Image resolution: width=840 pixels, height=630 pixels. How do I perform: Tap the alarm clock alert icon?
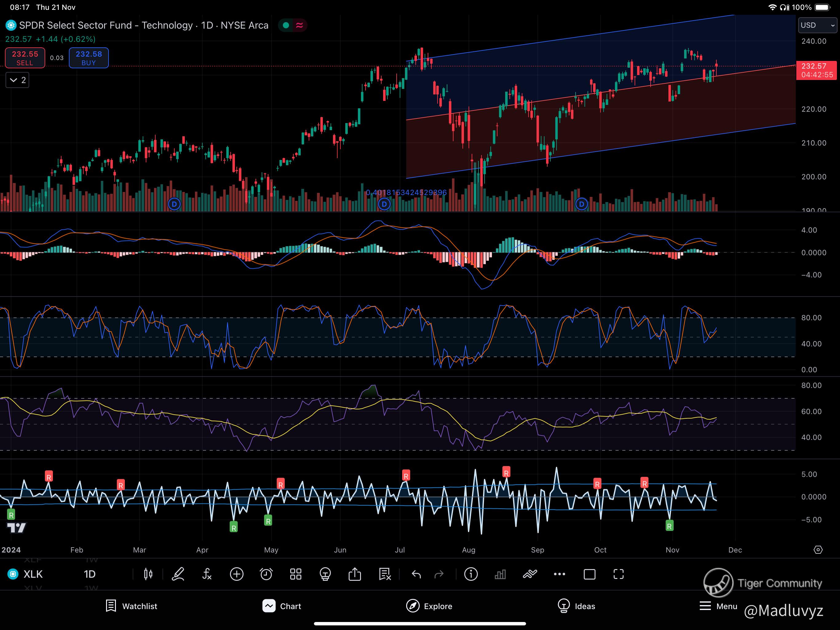point(266,574)
